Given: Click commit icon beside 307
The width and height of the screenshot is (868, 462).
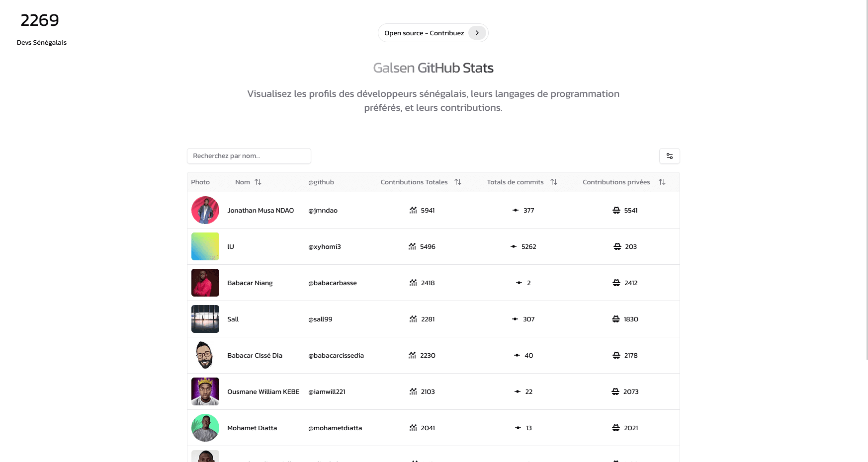Looking at the screenshot, I should click(x=515, y=319).
